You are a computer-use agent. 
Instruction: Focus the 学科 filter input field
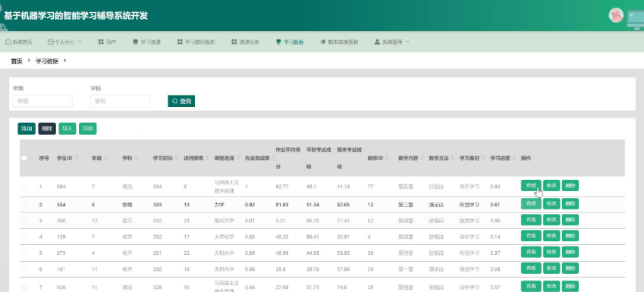tap(121, 101)
